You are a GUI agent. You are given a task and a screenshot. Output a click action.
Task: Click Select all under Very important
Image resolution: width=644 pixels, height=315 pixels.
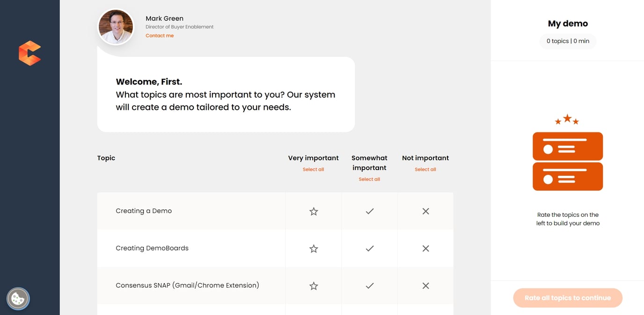313,169
